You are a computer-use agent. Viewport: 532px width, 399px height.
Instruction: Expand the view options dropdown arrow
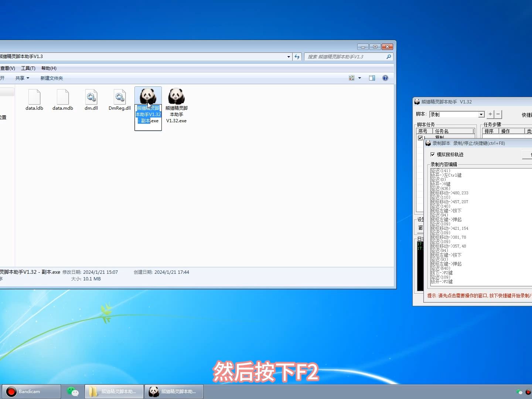[x=359, y=78]
